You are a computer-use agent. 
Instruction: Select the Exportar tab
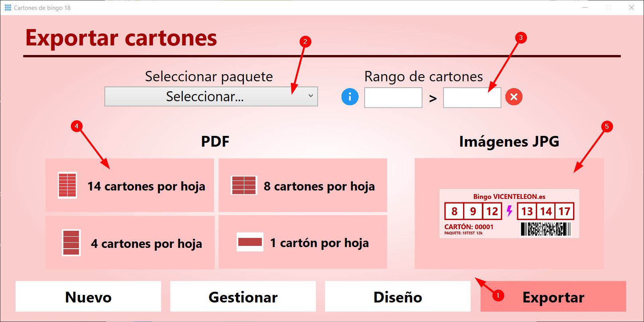pos(553,297)
